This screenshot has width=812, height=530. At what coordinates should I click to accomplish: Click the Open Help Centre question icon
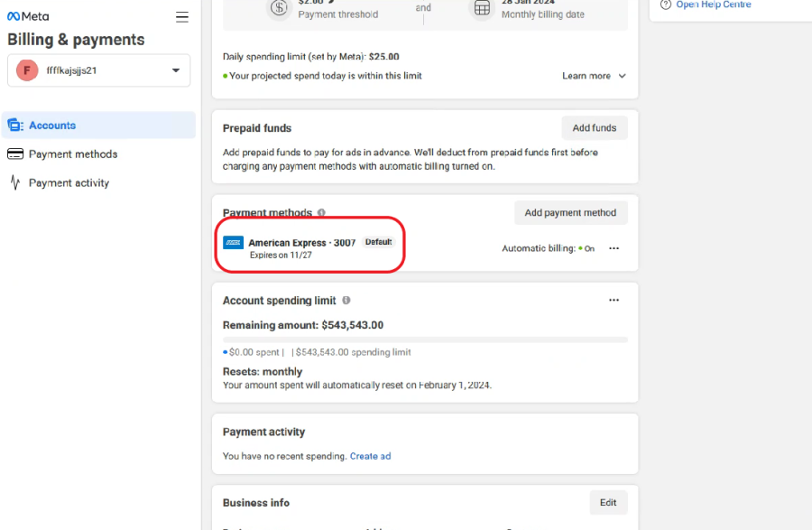(666, 5)
